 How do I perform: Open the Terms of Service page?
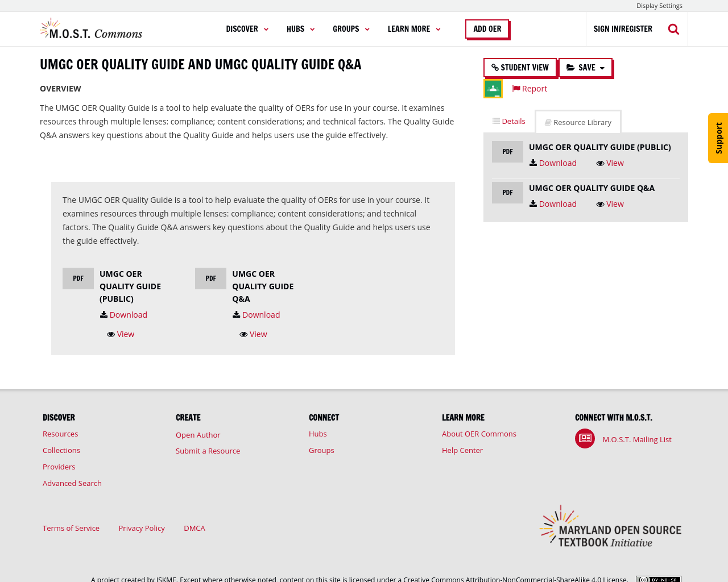pyautogui.click(x=71, y=527)
